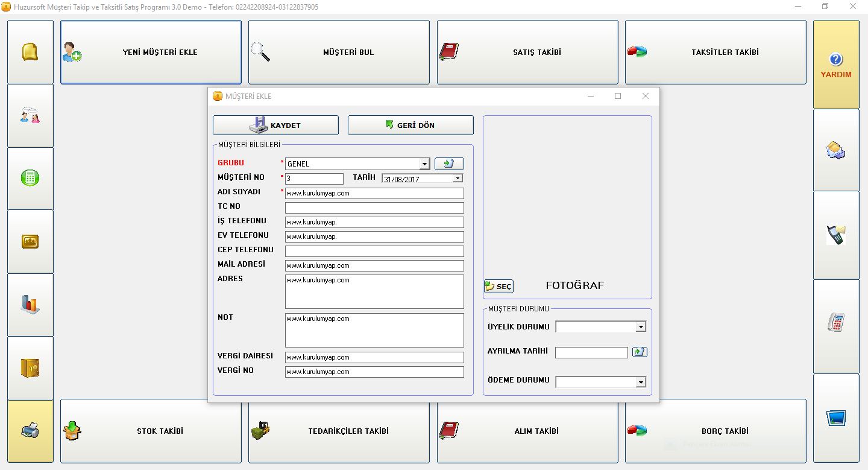Open MÜŞTERİ BUL search

click(339, 52)
